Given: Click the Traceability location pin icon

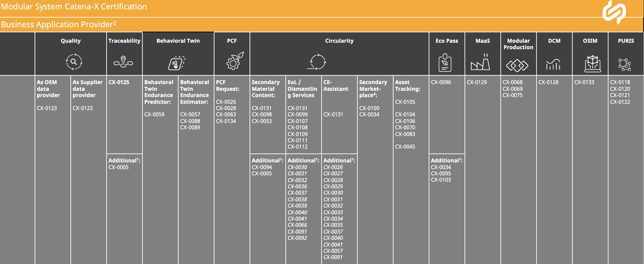Looking at the screenshot, I should click(123, 62).
